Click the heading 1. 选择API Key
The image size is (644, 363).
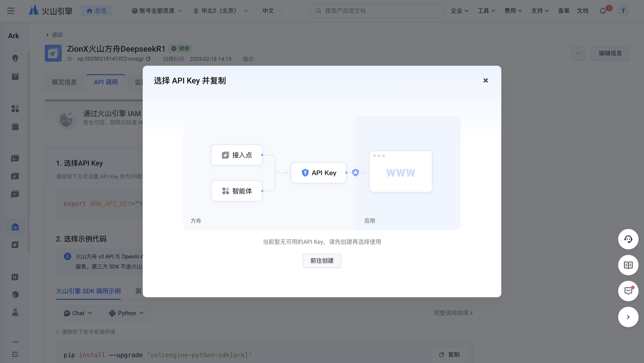click(79, 163)
